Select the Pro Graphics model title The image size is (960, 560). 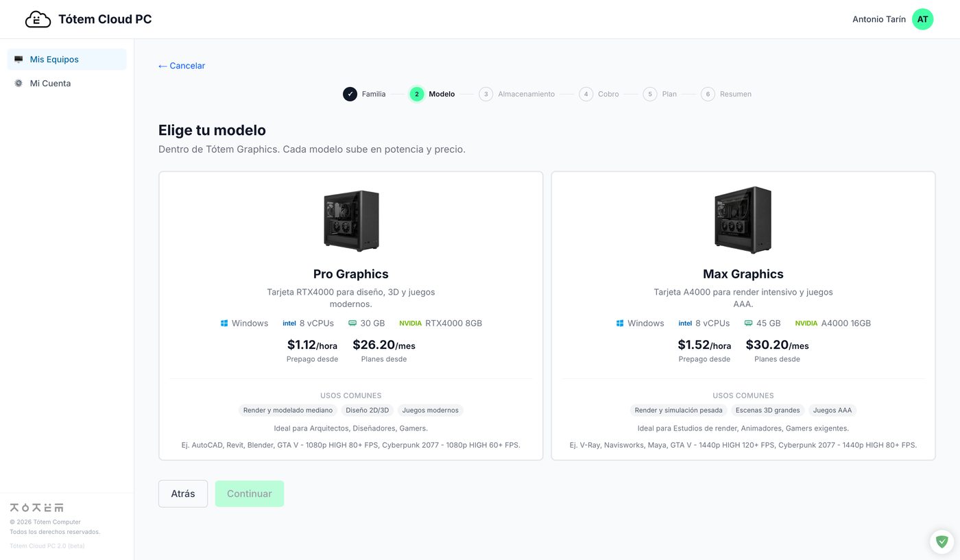coord(351,274)
